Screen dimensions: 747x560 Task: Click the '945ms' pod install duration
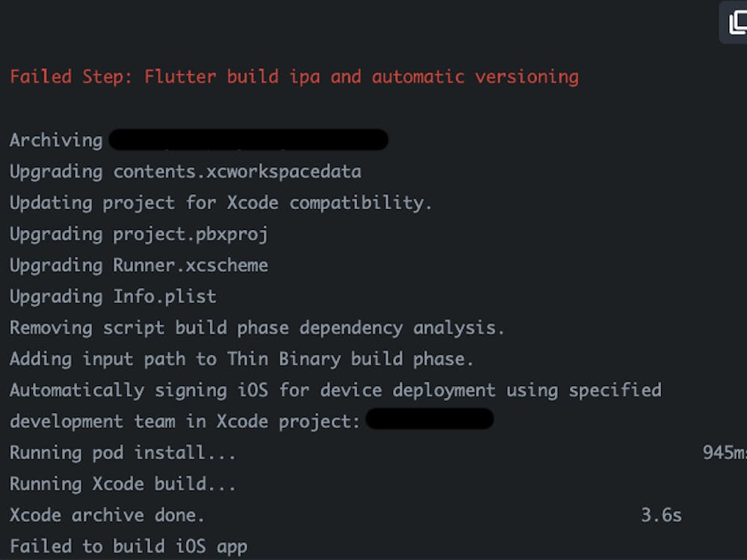723,453
